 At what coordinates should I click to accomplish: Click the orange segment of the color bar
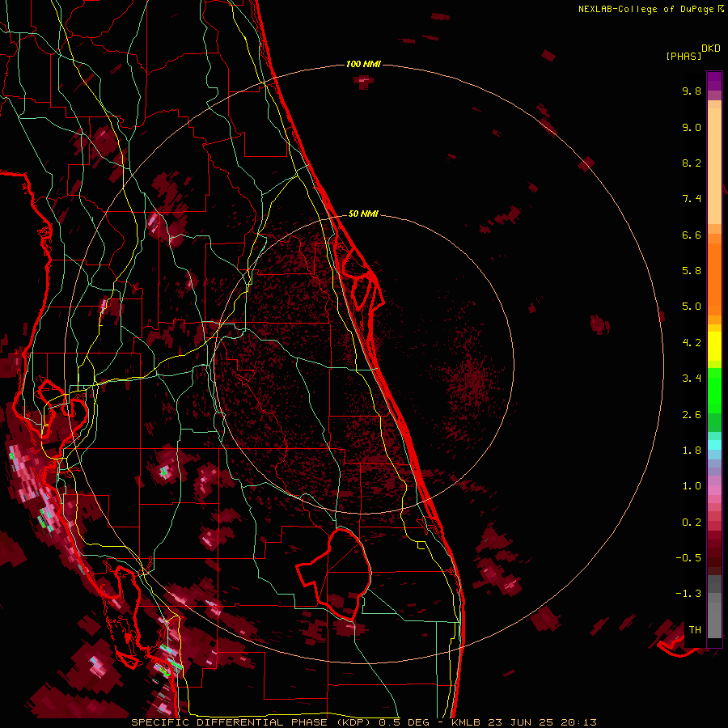point(714,278)
